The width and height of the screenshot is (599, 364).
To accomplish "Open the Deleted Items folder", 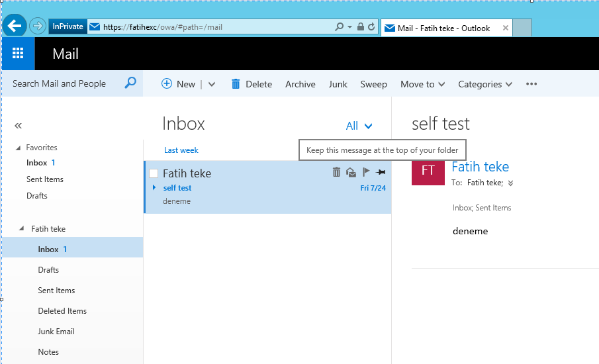I will click(x=62, y=311).
